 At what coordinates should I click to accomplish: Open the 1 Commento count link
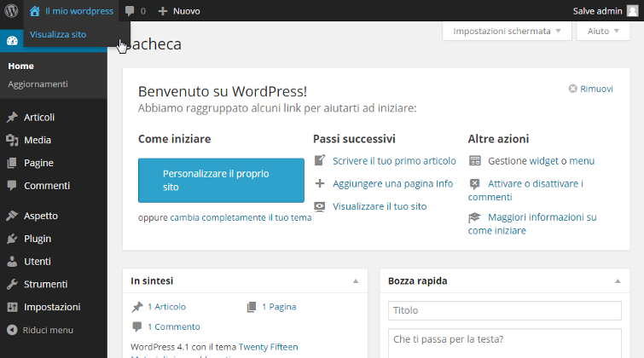174,326
